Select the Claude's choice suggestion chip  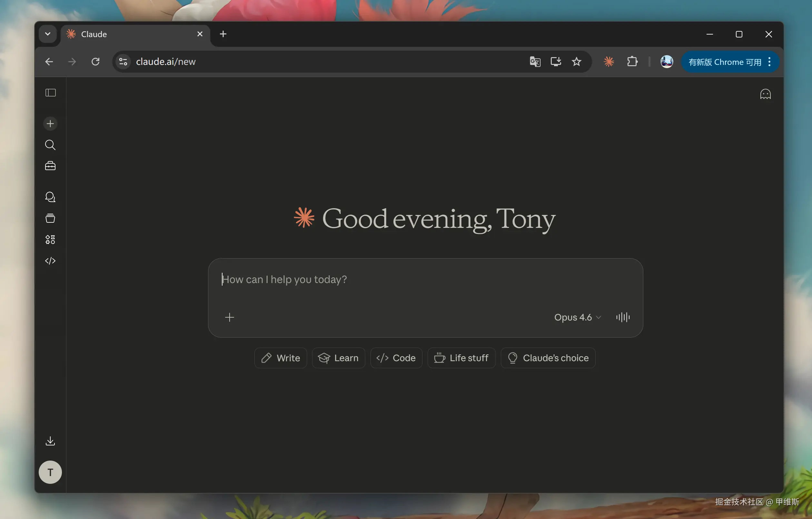pos(548,358)
